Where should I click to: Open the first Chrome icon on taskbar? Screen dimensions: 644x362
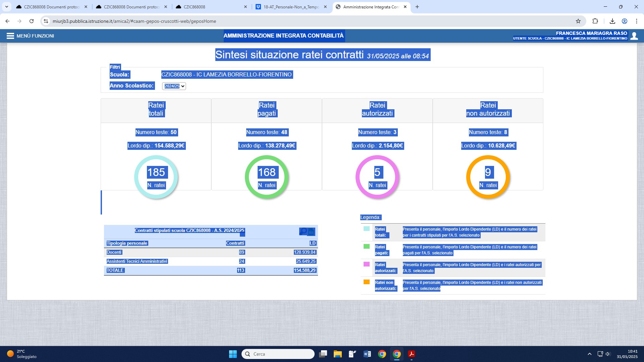[382, 354]
